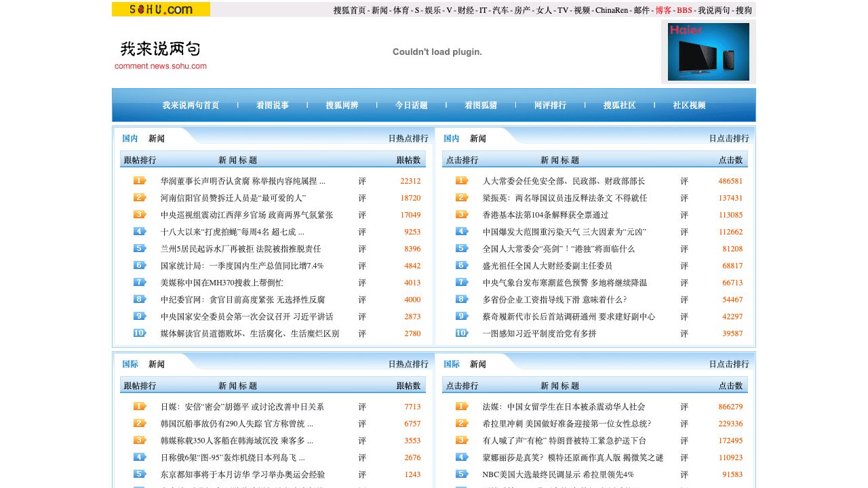
Task: Select 搜狐社区 navigation menu item
Action: coord(620,106)
